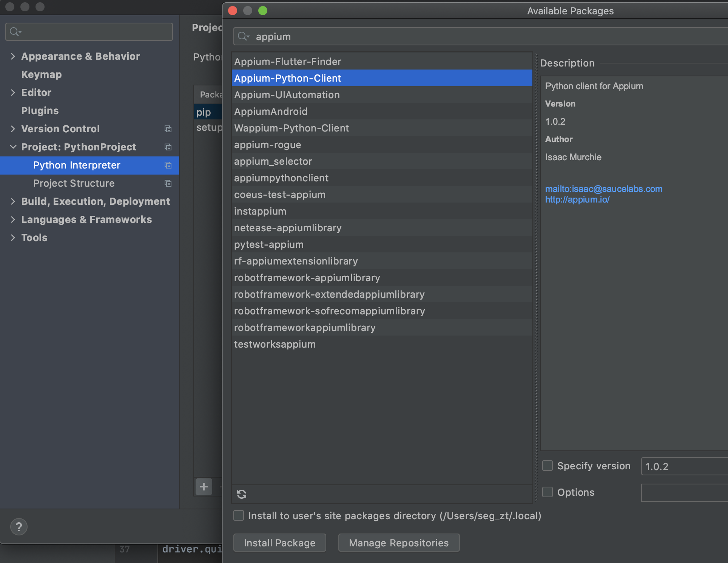Select testworksappium package
The width and height of the screenshot is (728, 563).
pos(382,344)
